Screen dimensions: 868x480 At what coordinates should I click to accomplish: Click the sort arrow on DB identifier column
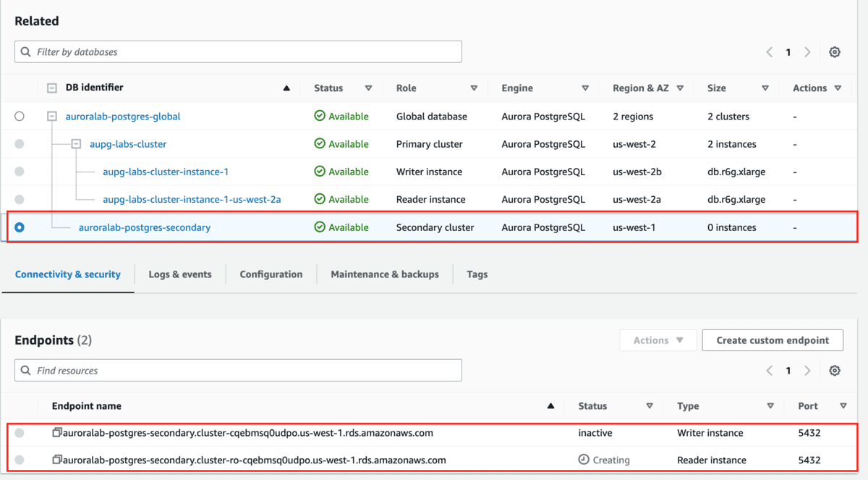[286, 88]
